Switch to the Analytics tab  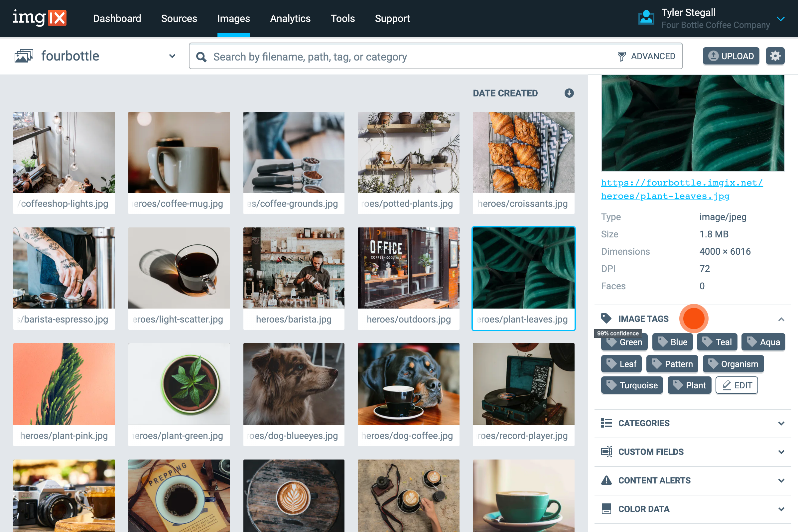(290, 19)
